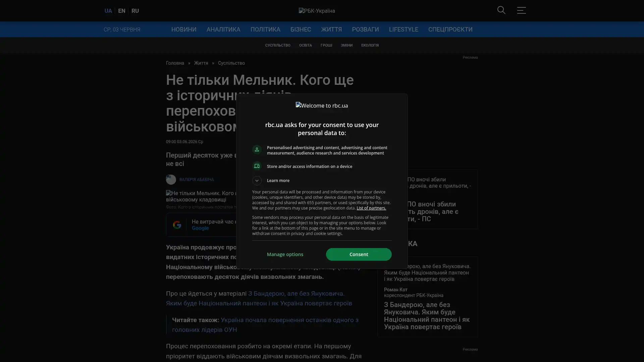Click the date label СР, 03 ЧЕРВНЯ
The width and height of the screenshot is (644, 362).
(122, 29)
